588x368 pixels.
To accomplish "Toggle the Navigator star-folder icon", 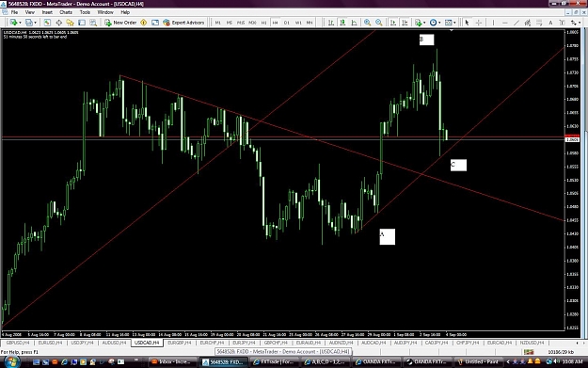I will [71, 23].
